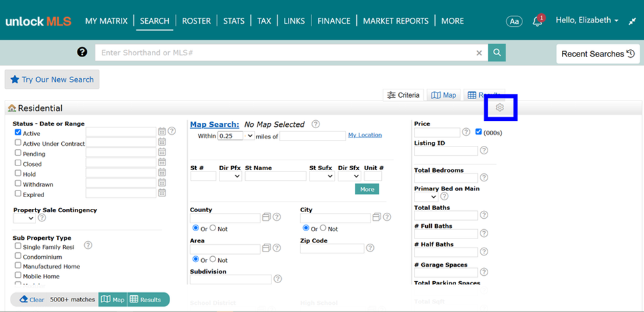Viewport: 644px width, 312px height.
Task: Toggle the Aa text size button
Action: (x=514, y=21)
